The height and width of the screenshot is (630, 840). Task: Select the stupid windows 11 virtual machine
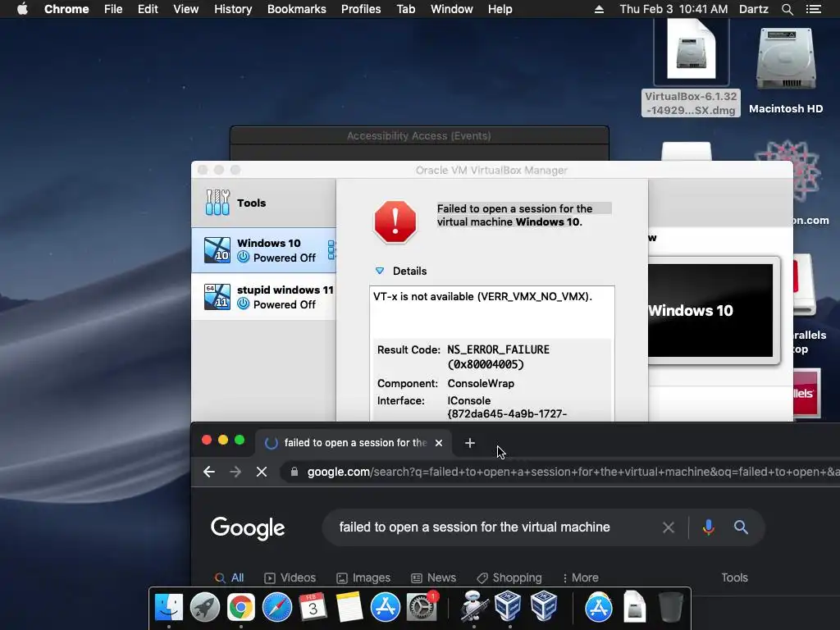point(263,297)
